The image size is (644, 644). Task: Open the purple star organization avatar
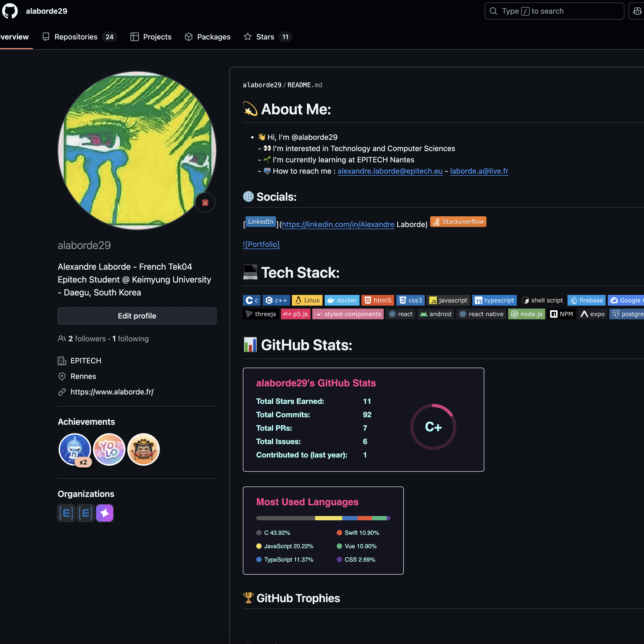pos(105,513)
